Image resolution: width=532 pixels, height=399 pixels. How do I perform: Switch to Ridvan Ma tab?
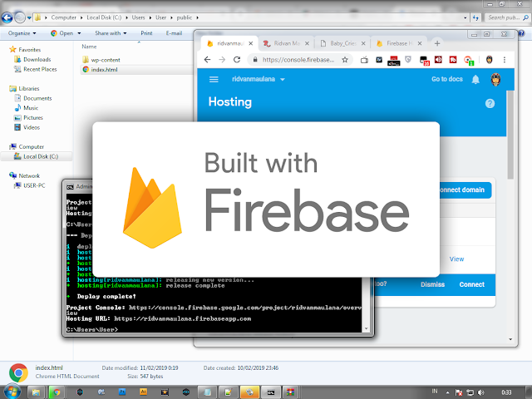[x=287, y=43]
